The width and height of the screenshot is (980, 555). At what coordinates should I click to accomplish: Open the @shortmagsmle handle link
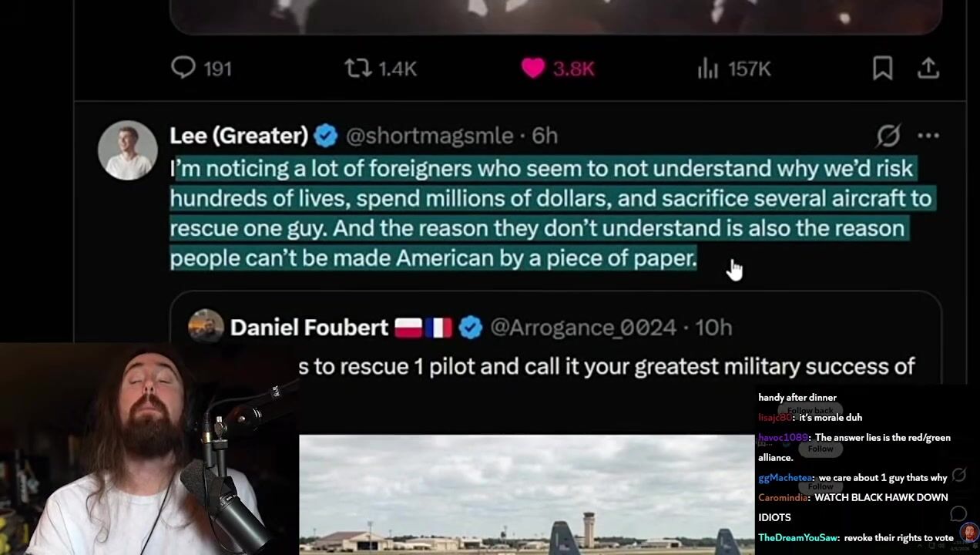(429, 136)
